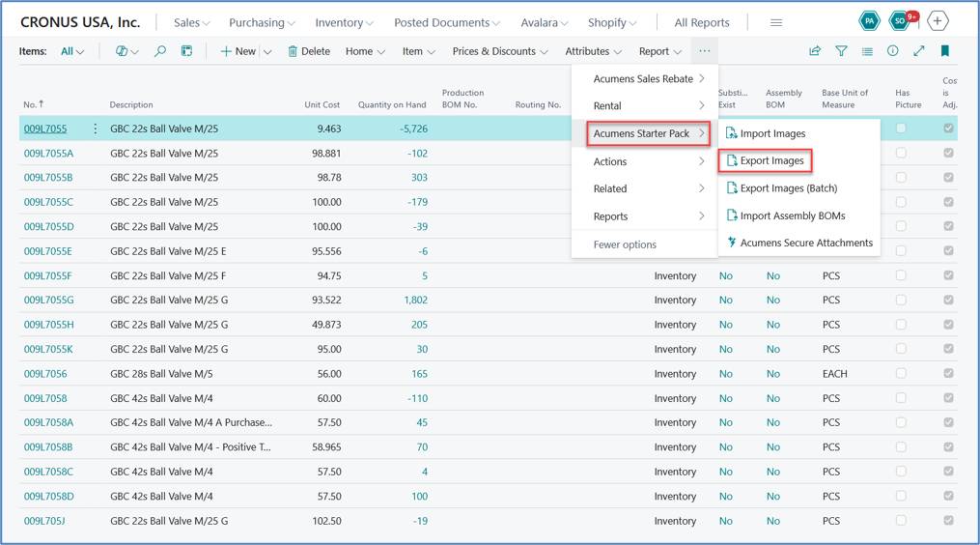Expand the Purchasing menu
Screen dimensions: 980x545
[x=262, y=22]
